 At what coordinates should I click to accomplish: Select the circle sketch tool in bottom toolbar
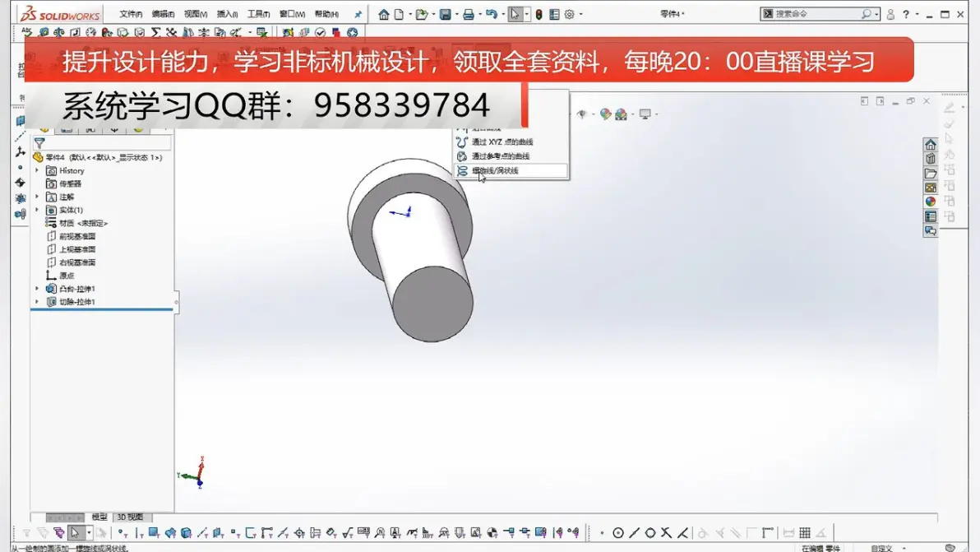coord(618,533)
